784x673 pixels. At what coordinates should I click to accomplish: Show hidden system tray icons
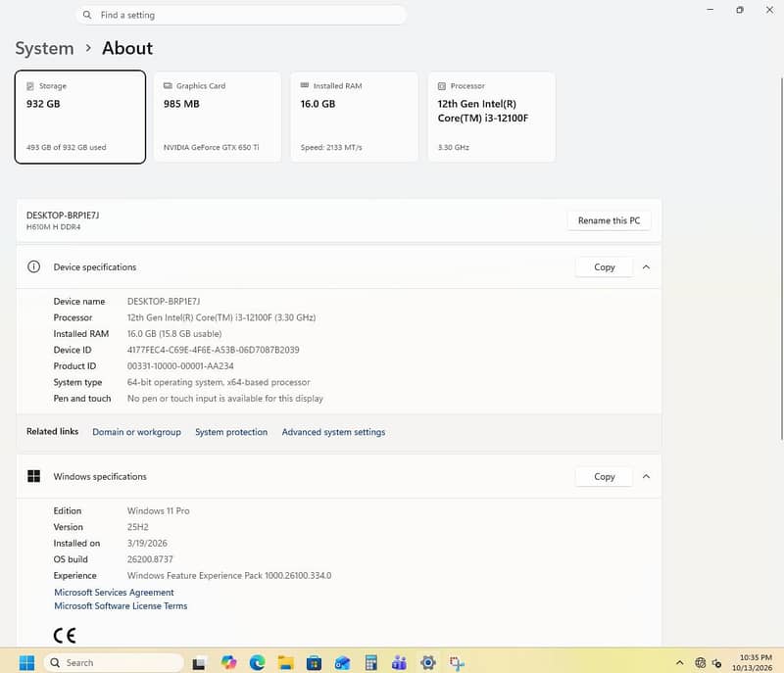pos(679,663)
